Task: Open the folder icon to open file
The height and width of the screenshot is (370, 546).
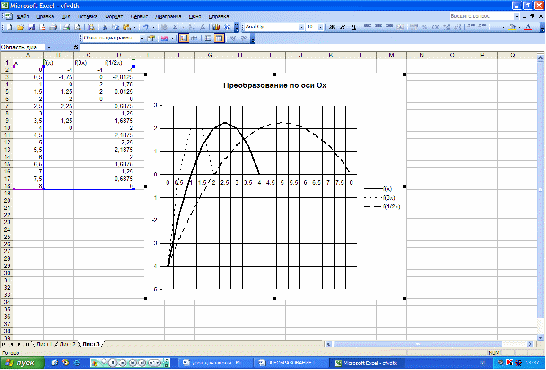Action: 20,27
